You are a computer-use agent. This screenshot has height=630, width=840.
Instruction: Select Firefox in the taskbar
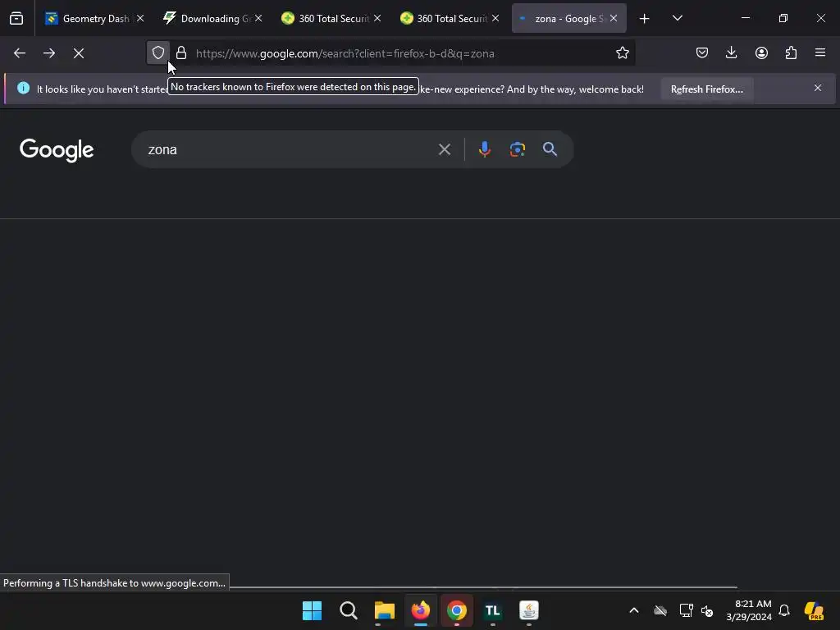click(x=421, y=610)
